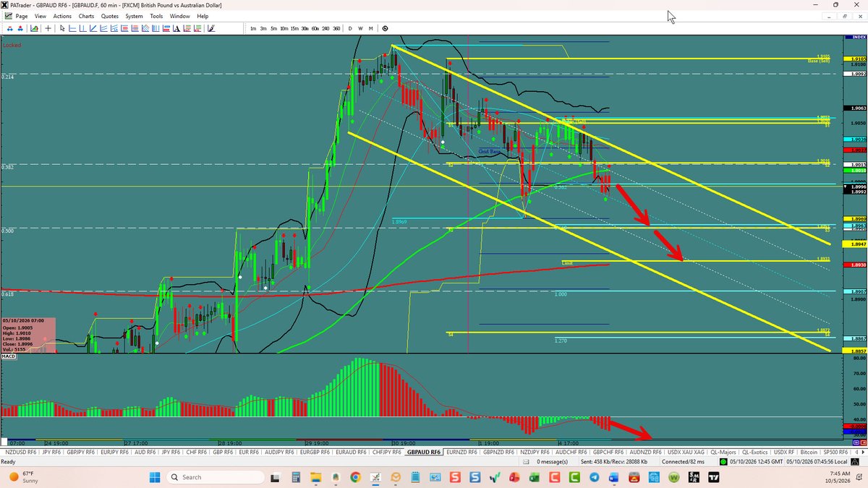Switch to the EURGBP RF6 tab
This screenshot has width=868, height=488.
coord(315,452)
